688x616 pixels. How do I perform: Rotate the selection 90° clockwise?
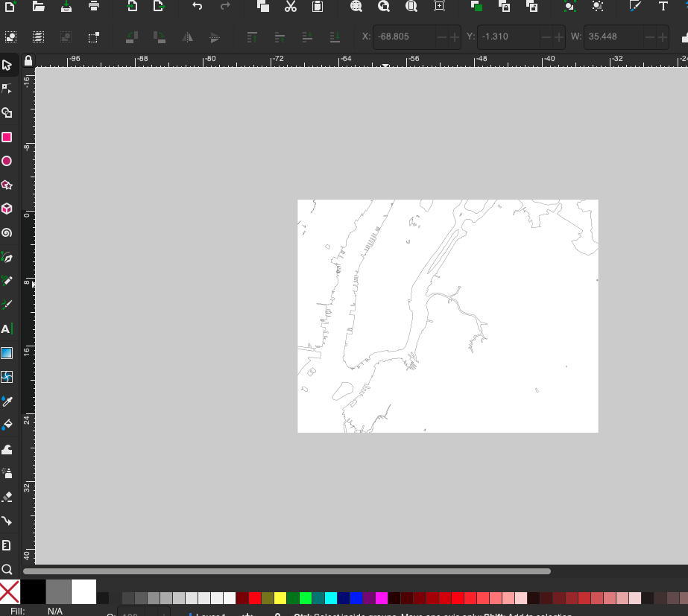[160, 37]
